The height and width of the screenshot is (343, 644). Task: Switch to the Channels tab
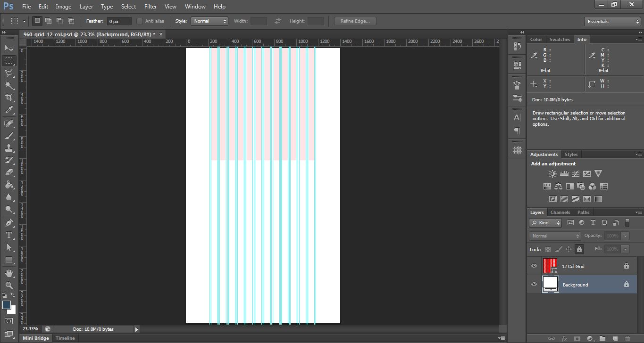(x=560, y=212)
